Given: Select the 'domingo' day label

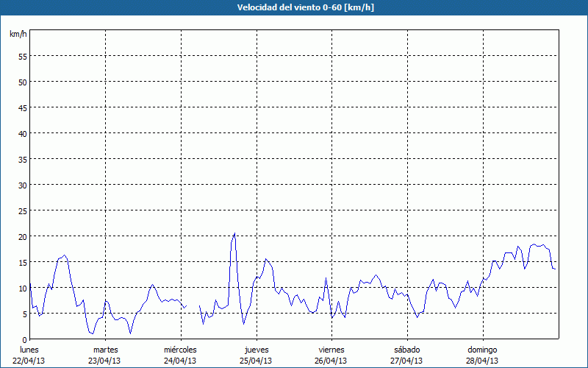Looking at the screenshot, I should tap(483, 349).
